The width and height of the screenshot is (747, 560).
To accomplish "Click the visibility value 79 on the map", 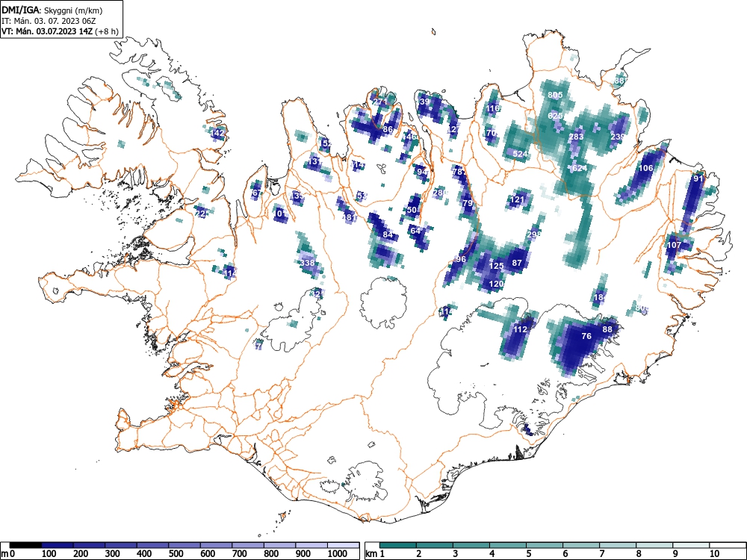I will (x=468, y=203).
